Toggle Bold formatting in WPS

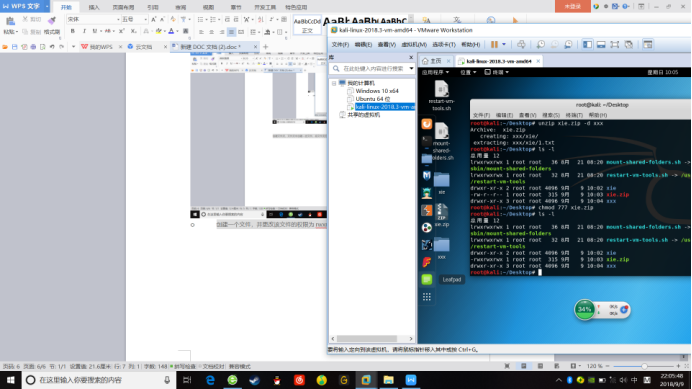[72, 31]
